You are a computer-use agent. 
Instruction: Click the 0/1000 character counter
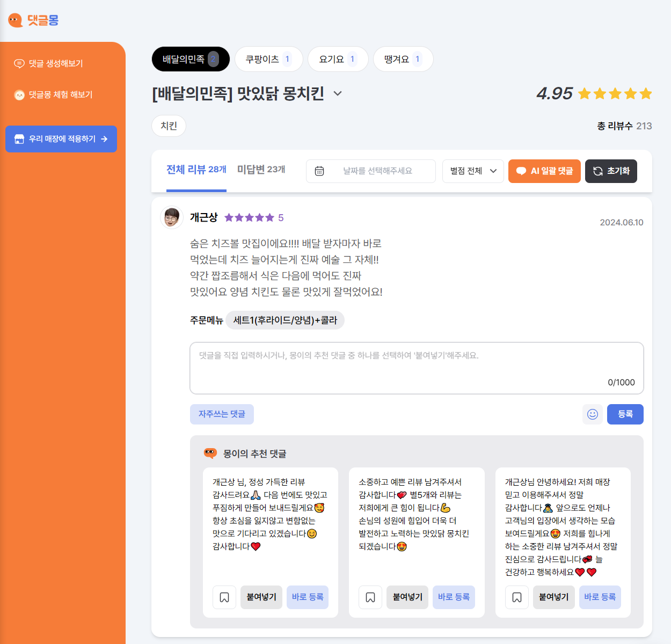pyautogui.click(x=621, y=383)
